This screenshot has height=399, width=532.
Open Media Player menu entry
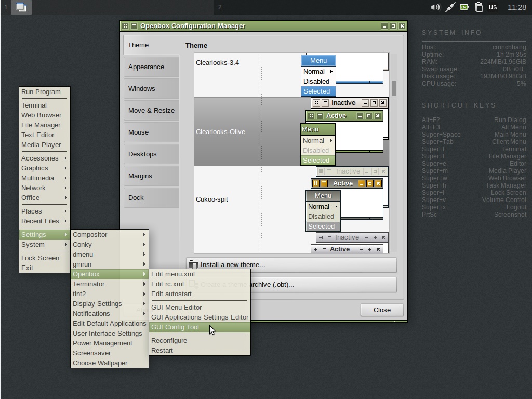[x=45, y=144]
